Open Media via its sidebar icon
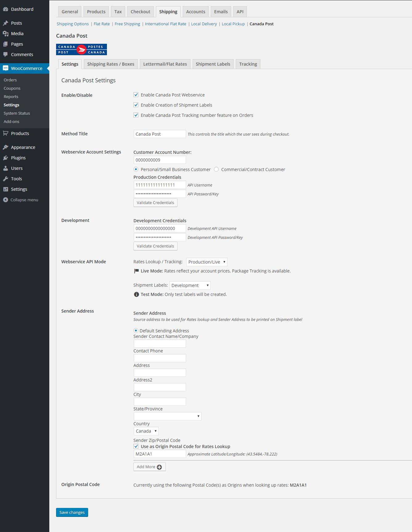The width and height of the screenshot is (412, 532). click(x=6, y=34)
